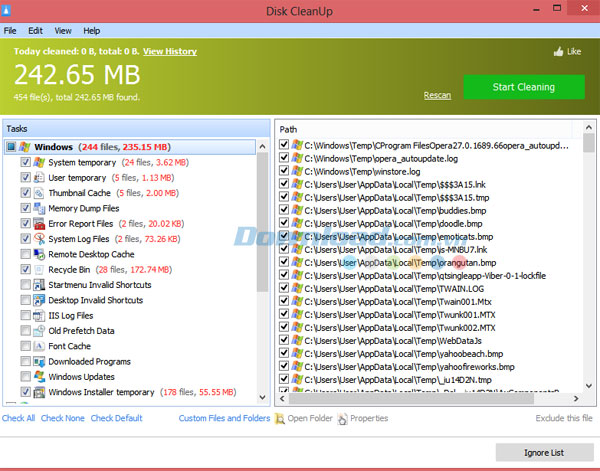
Task: Click the Remote Desktop Cache icon
Action: [x=39, y=254]
